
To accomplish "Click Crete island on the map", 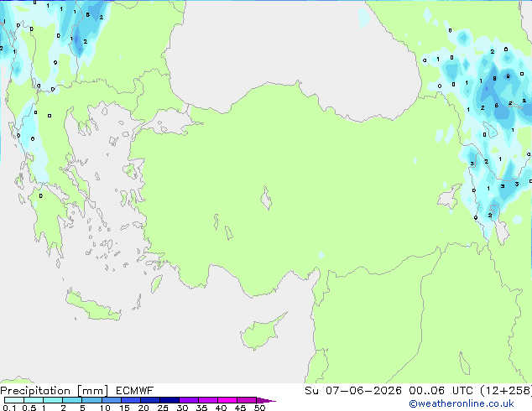I will click(93, 306).
